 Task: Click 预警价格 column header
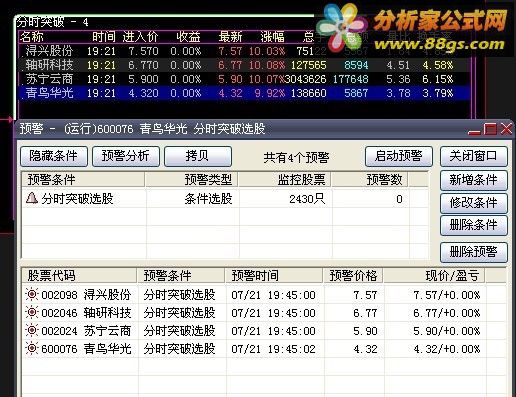353,276
